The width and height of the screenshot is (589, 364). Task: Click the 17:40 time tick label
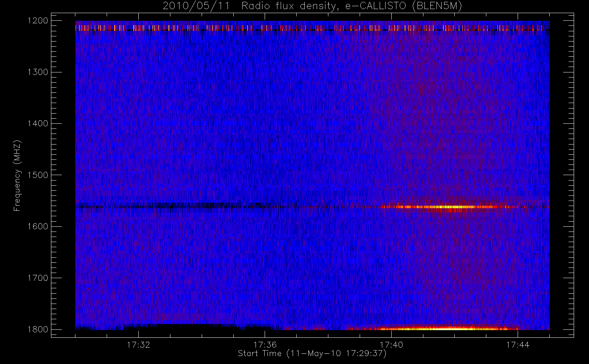391,345
